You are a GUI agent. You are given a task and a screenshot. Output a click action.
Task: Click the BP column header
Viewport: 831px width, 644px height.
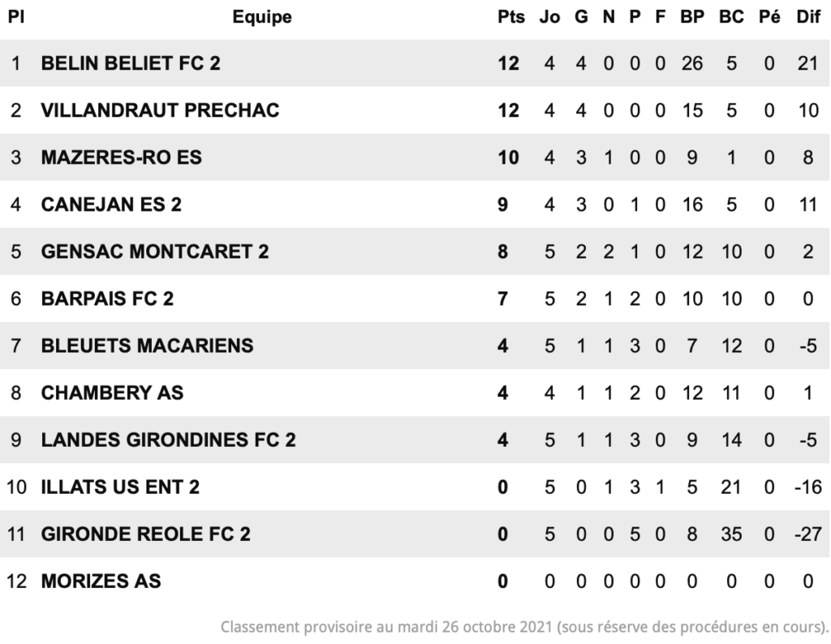[692, 17]
